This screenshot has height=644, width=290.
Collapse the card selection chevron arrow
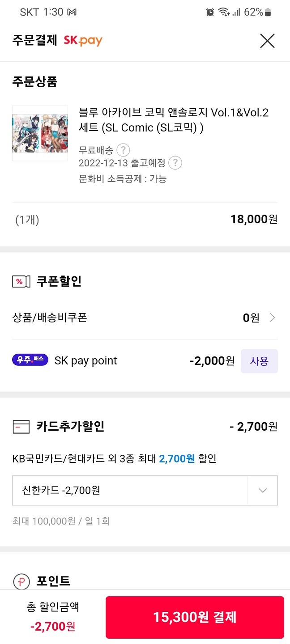(x=262, y=491)
